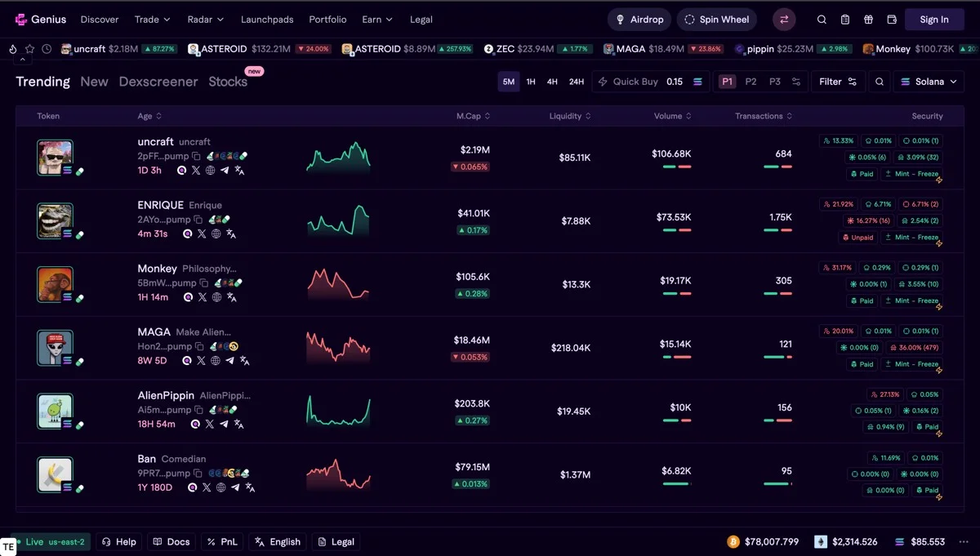This screenshot has width=980, height=556.
Task: Open X link for ENRIQUE token
Action: click(x=202, y=234)
